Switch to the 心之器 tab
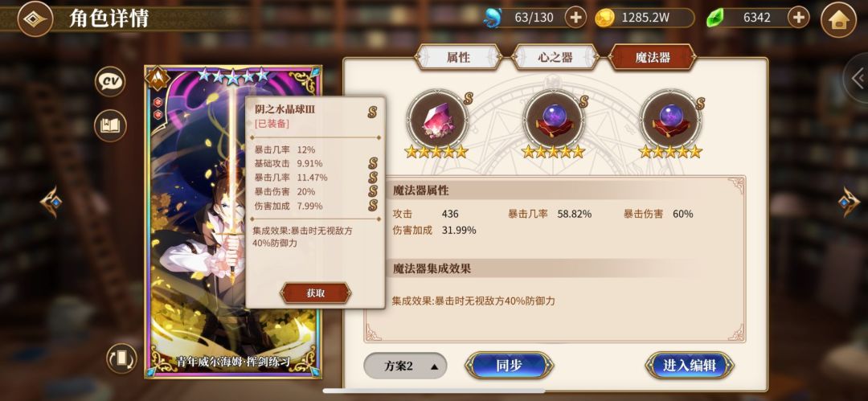Viewport: 868px width, 401px height. pos(555,57)
